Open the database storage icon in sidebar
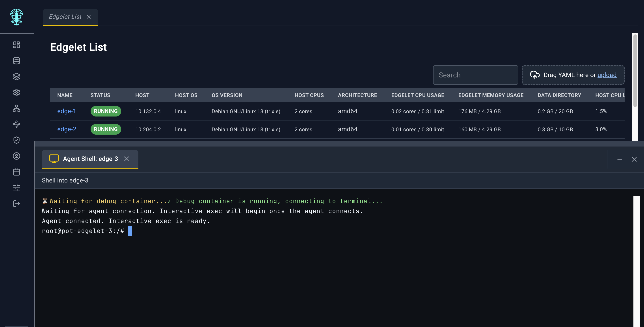Screen dimensions: 644x327 pos(17,60)
